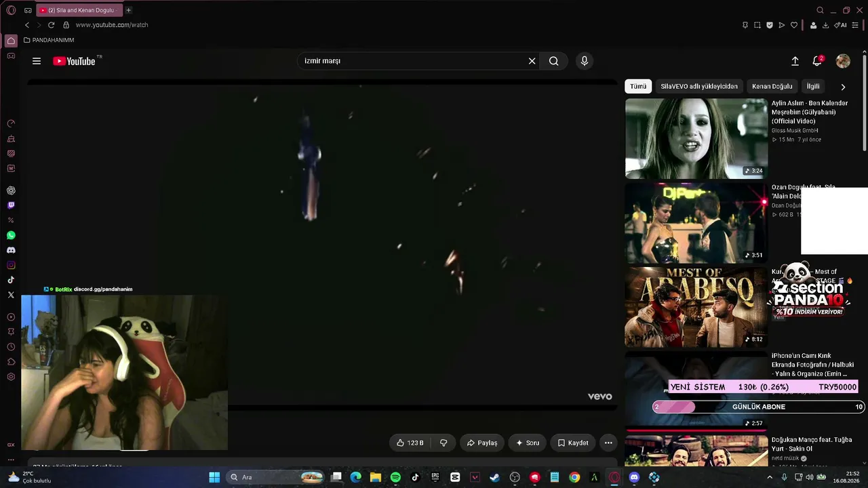Open the Ozan Doğulu feat. Sıla thumbnail
The image size is (868, 488).
(696, 223)
